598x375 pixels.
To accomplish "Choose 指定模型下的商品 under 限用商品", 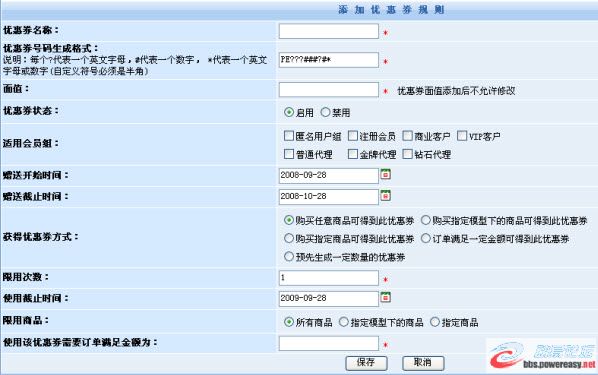I will 344,322.
